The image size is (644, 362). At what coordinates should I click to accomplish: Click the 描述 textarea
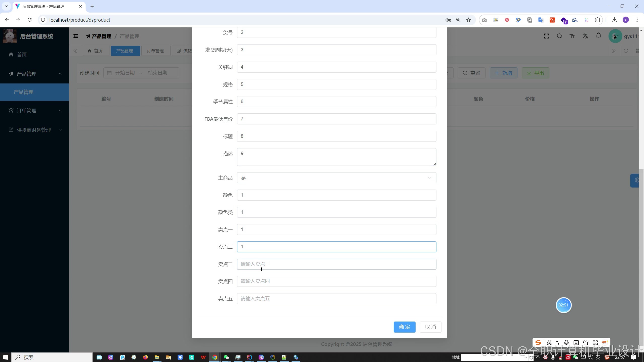(x=336, y=157)
